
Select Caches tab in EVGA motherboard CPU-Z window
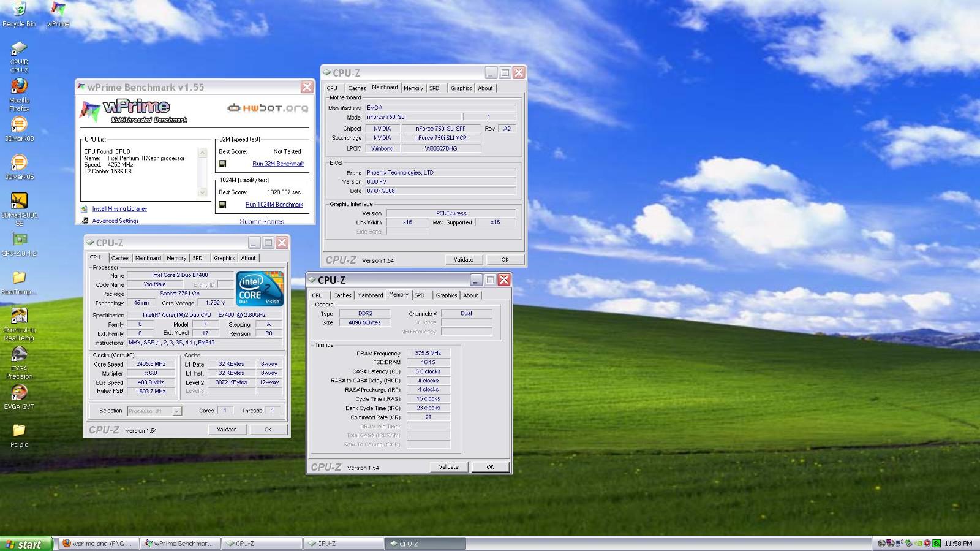tap(357, 88)
